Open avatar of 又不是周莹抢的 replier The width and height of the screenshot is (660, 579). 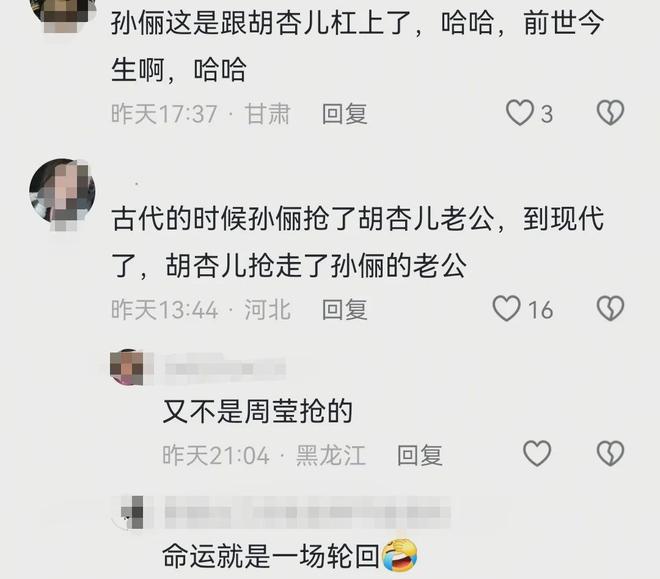click(x=128, y=367)
